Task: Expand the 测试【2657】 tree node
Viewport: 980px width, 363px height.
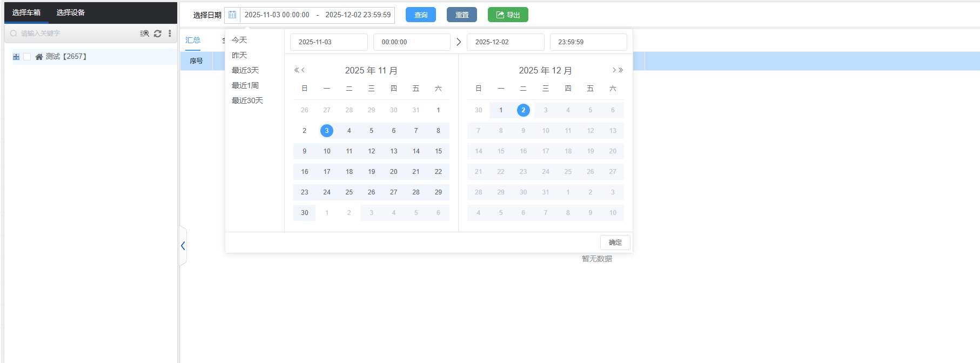Action: [x=16, y=57]
